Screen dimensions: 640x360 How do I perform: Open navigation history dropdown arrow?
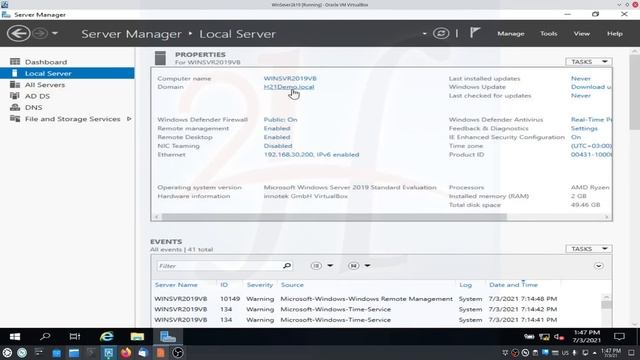pyautogui.click(x=55, y=33)
